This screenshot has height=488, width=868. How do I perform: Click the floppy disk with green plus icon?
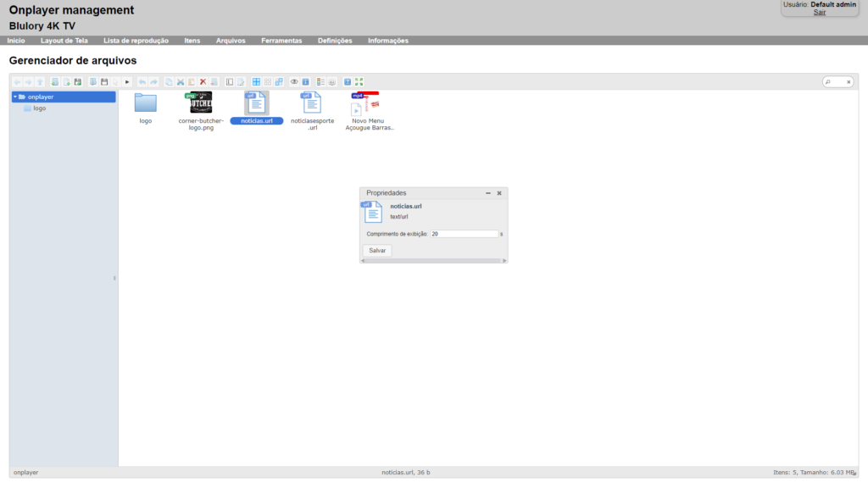[x=78, y=82]
